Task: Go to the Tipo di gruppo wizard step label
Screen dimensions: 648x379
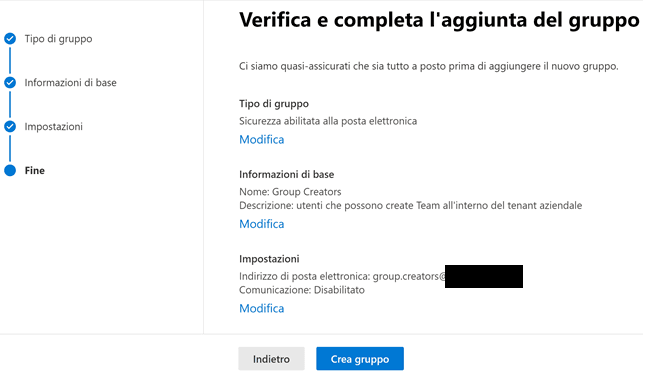Action: pyautogui.click(x=58, y=39)
